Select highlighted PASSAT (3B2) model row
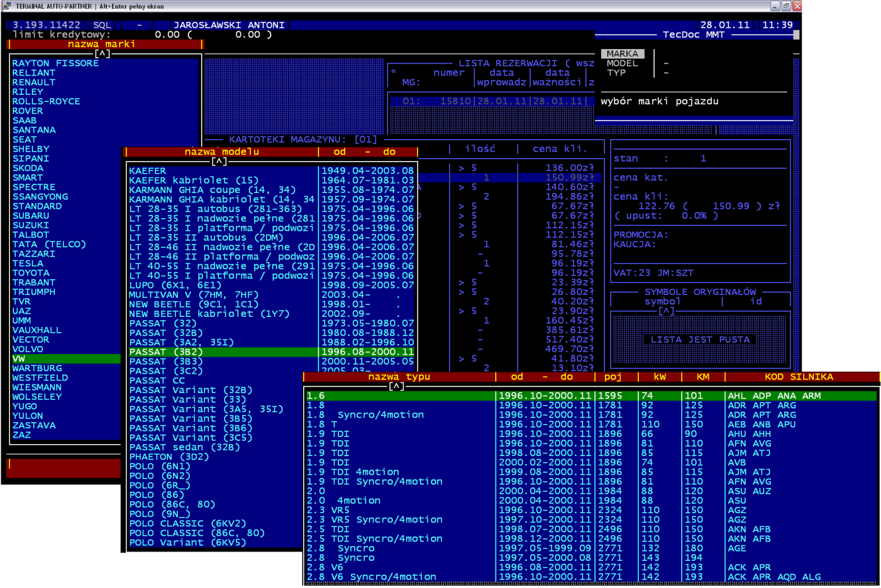Viewport: 881px width, 588px height. [271, 352]
